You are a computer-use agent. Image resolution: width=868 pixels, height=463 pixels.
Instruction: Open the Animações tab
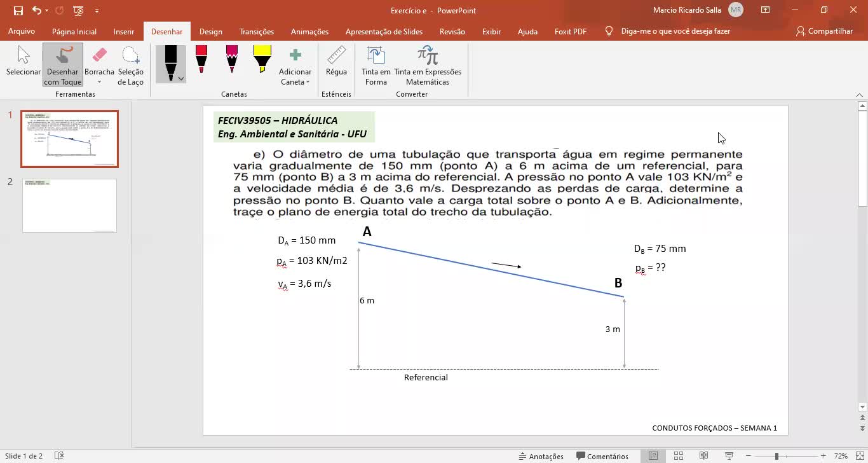coord(309,31)
